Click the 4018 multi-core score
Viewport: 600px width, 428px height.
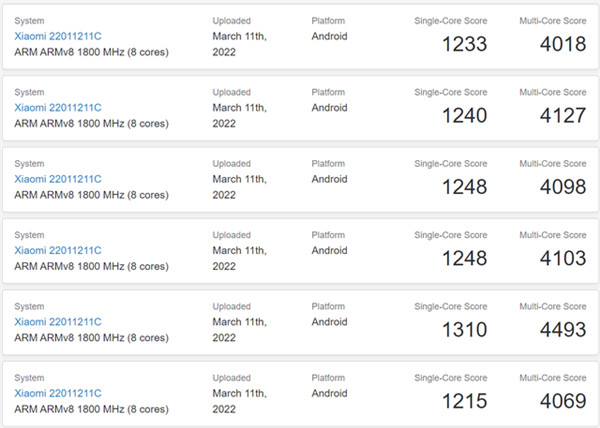(x=562, y=44)
